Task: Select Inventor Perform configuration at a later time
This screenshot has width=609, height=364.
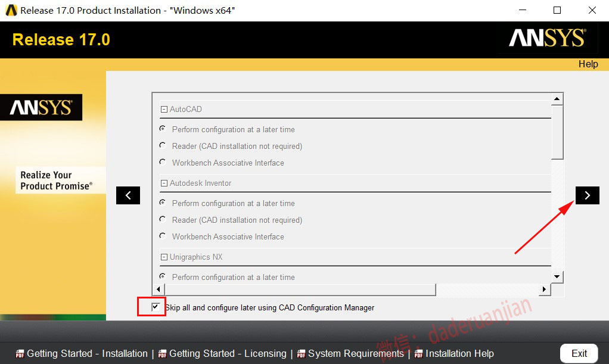Action: pyautogui.click(x=163, y=202)
